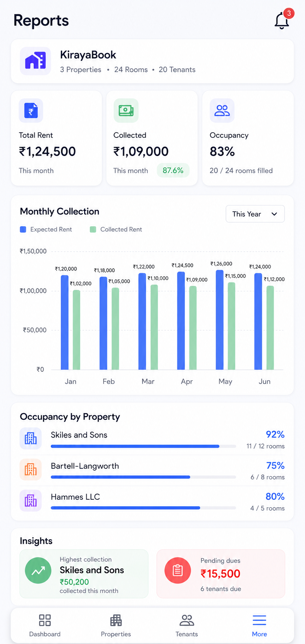The width and height of the screenshot is (305, 644).
Task: Select the Hammes LLC row name
Action: coord(75,497)
